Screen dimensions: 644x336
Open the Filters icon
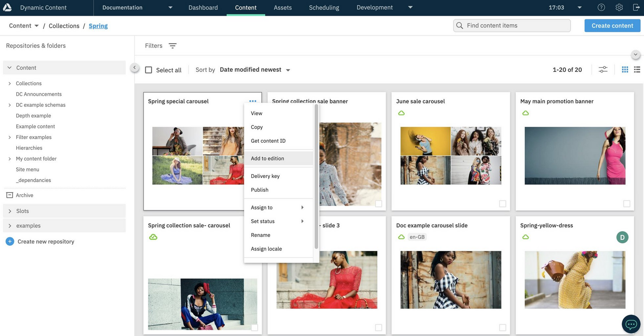(172, 46)
